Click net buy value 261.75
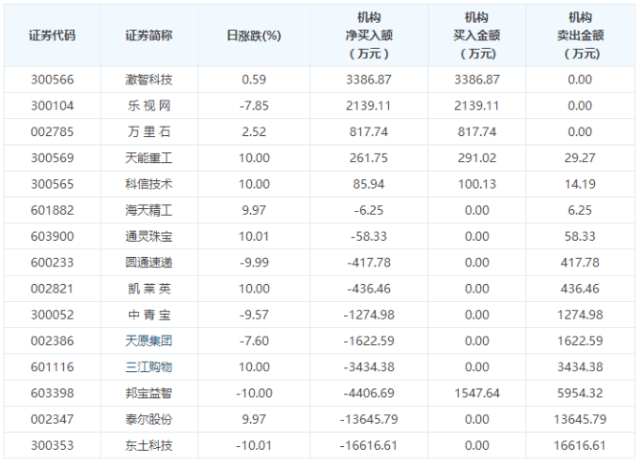Viewport: 640px width, 464px height. click(369, 158)
